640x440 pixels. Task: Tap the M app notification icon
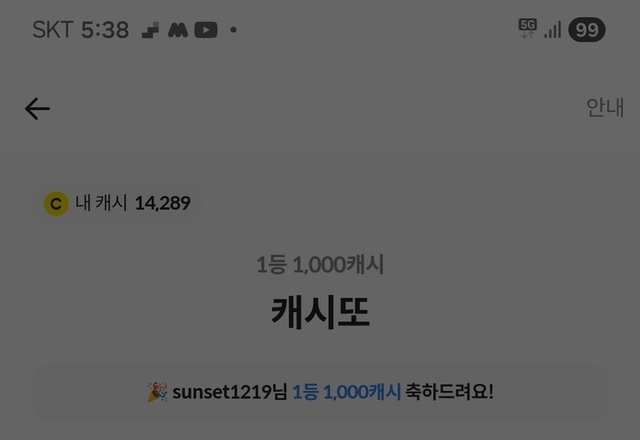coord(178,30)
